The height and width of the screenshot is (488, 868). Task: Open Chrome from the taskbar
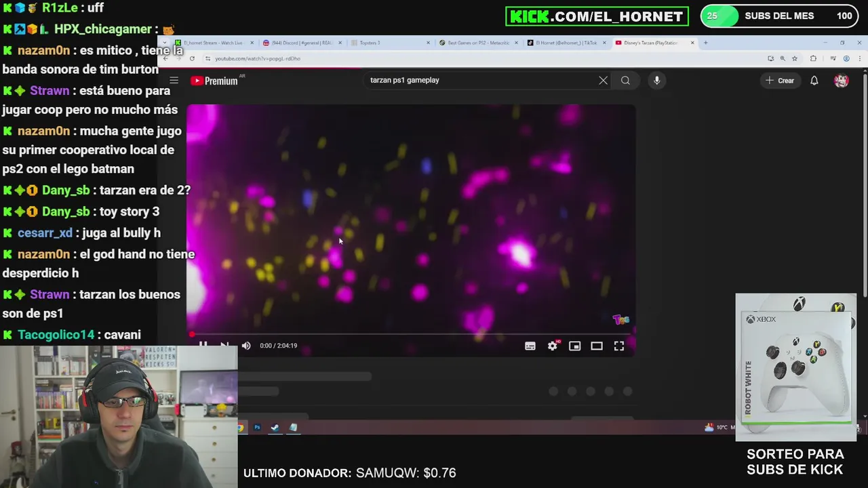point(240,428)
